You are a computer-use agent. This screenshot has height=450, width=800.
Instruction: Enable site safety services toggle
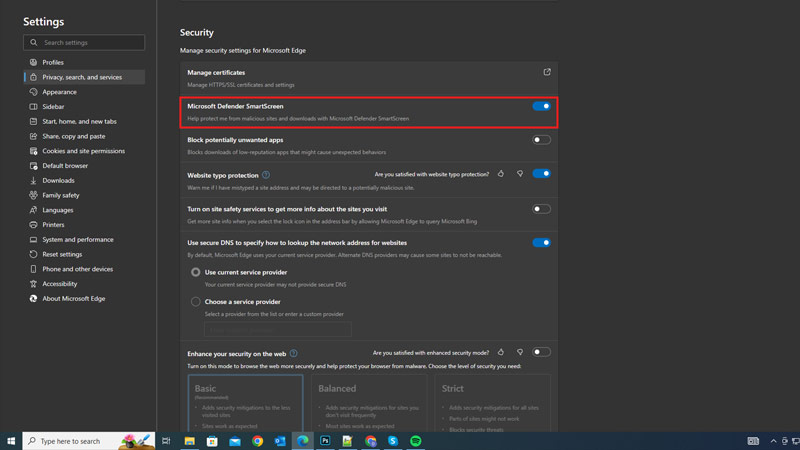click(541, 209)
